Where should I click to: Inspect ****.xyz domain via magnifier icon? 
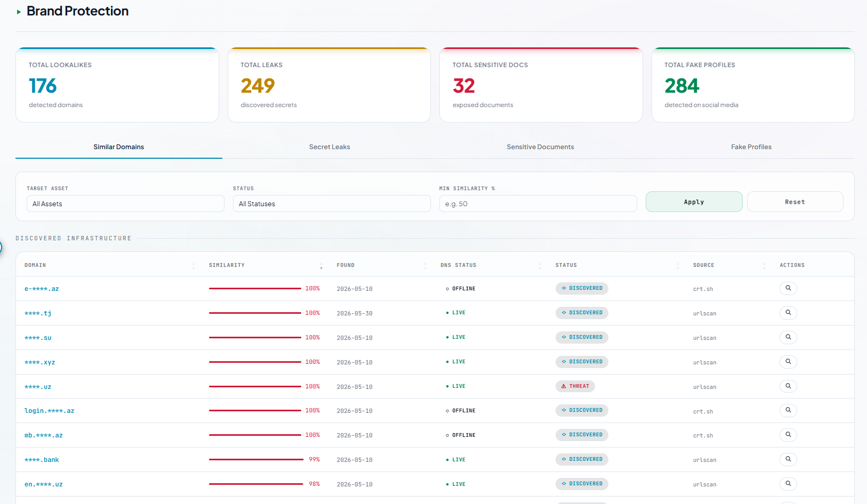[x=788, y=362]
